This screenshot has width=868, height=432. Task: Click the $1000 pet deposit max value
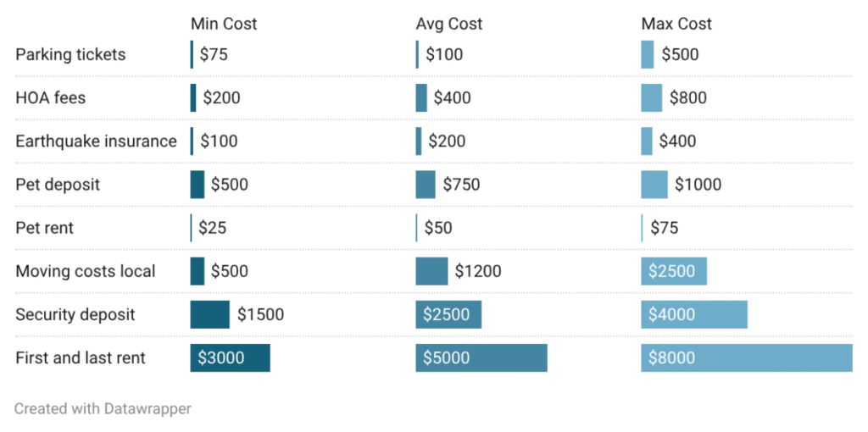tap(698, 184)
